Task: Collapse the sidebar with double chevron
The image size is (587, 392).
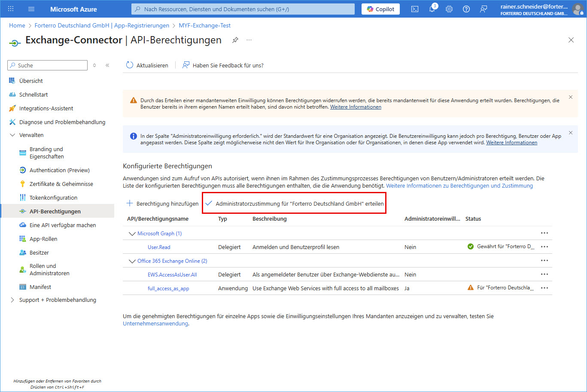Action: [107, 65]
